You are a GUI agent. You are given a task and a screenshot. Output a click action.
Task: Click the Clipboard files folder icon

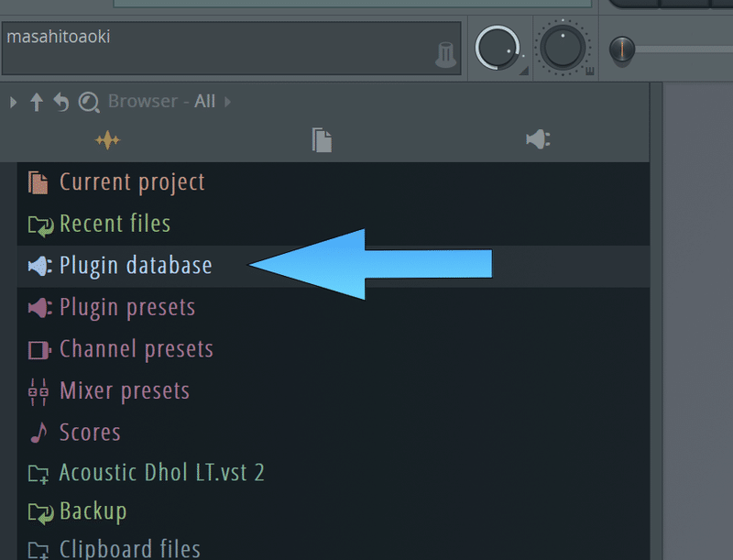38,550
